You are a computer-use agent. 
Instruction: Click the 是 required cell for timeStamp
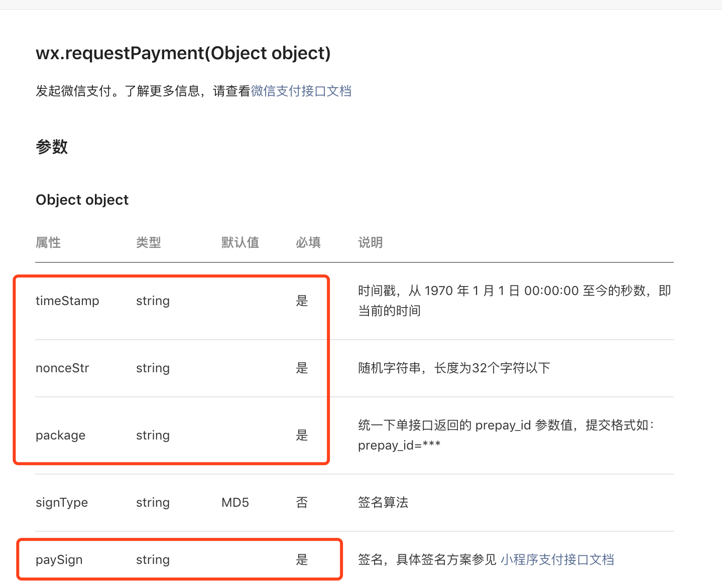coord(302,301)
